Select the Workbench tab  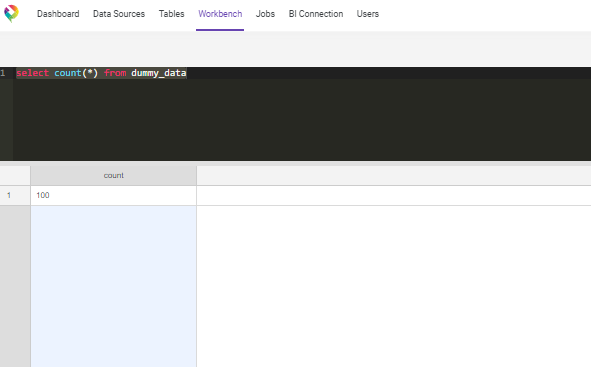[x=220, y=14]
